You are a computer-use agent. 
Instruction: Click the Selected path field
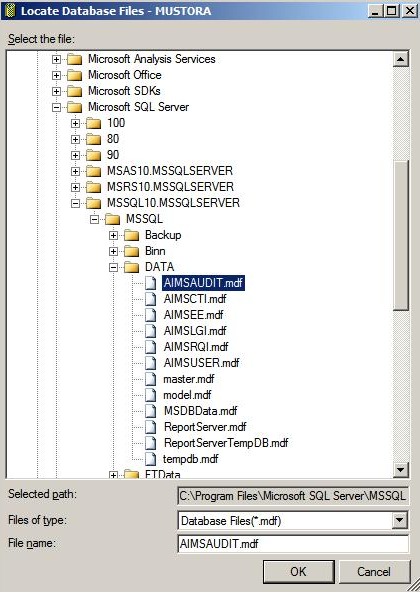(x=293, y=495)
